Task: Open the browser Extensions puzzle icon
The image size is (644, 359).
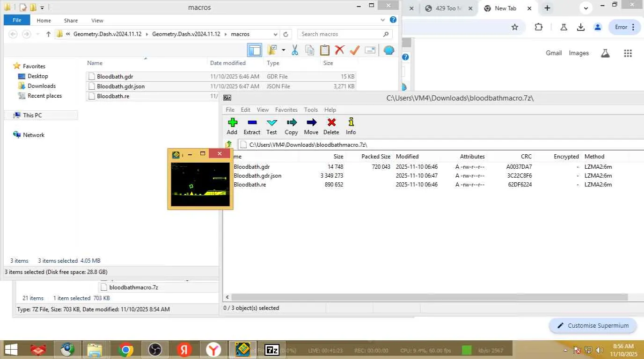Action: 539,27
